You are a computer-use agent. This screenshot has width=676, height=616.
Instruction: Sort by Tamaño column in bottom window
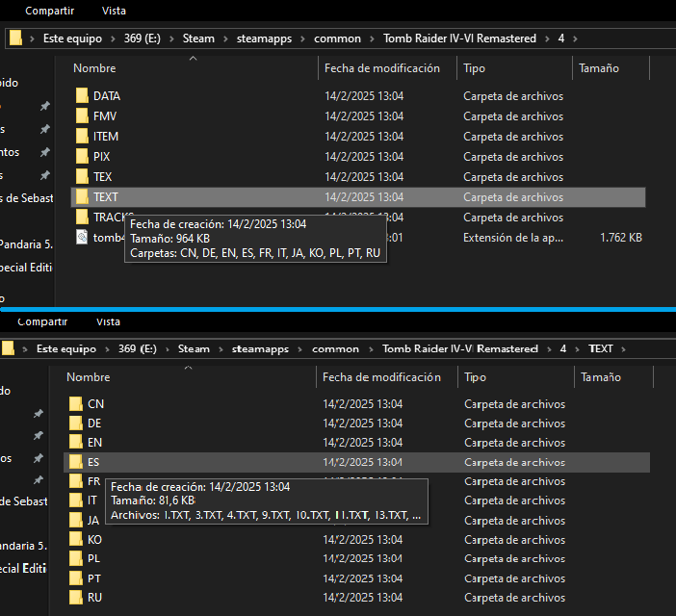(601, 377)
